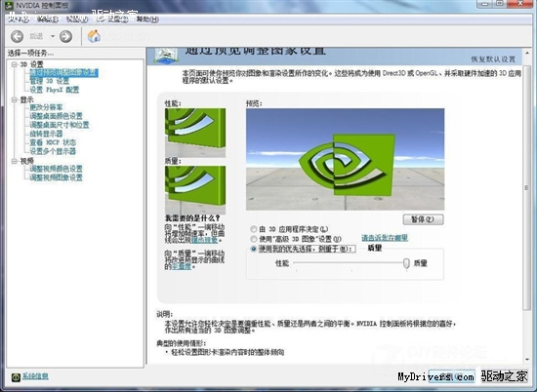The height and width of the screenshot is (392, 537).
Task: Open 管理 3D 设置 task
Action: (x=50, y=81)
